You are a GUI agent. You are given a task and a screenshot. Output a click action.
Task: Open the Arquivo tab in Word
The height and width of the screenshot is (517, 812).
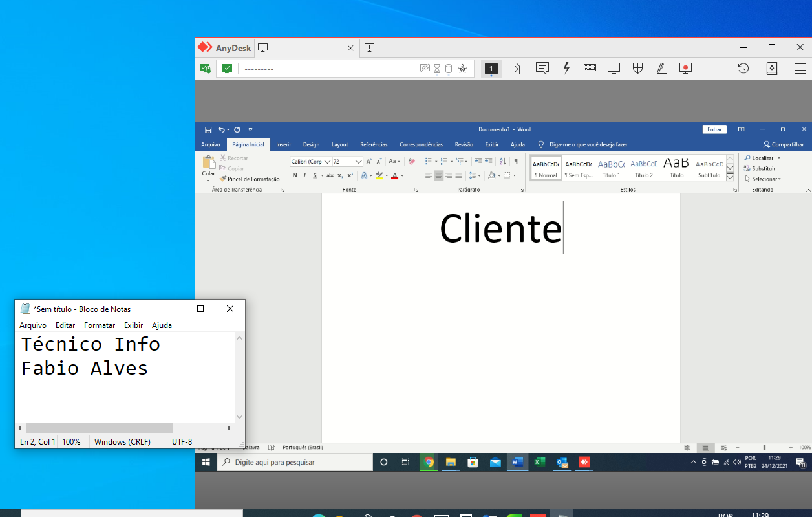[x=211, y=144]
